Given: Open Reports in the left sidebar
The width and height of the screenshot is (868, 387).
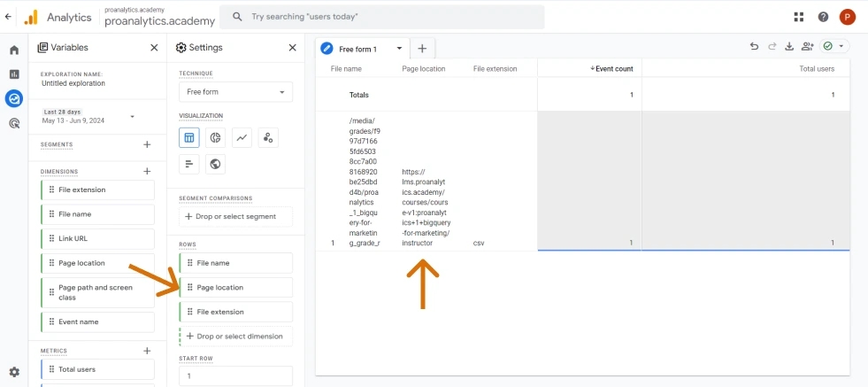Looking at the screenshot, I should (x=14, y=74).
